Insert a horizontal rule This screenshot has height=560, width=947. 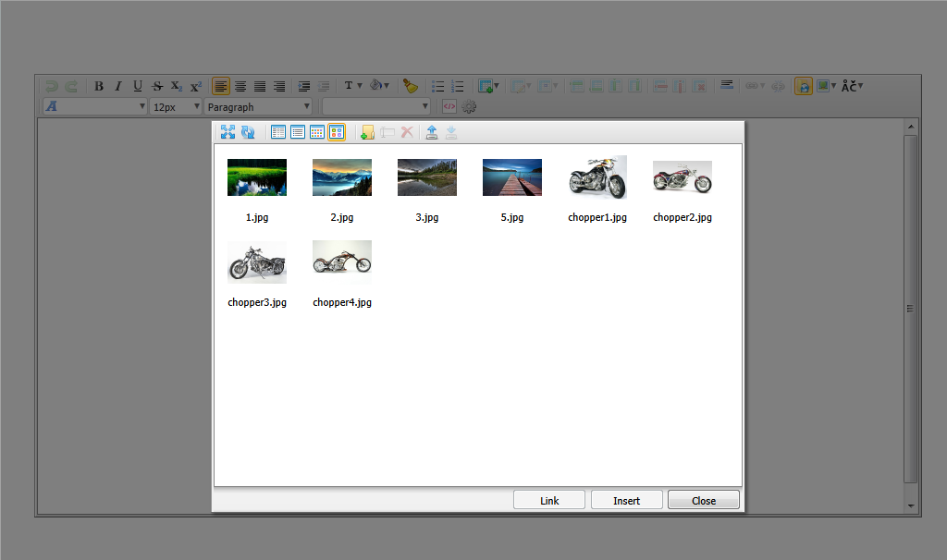coord(727,86)
